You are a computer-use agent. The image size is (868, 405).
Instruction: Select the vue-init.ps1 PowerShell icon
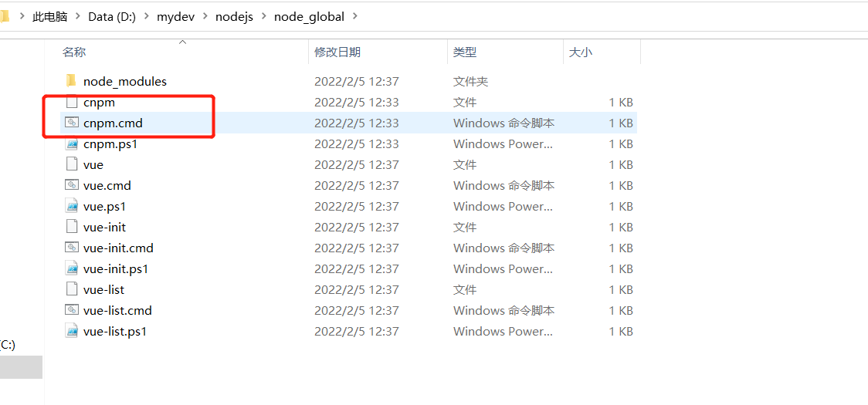(x=71, y=269)
